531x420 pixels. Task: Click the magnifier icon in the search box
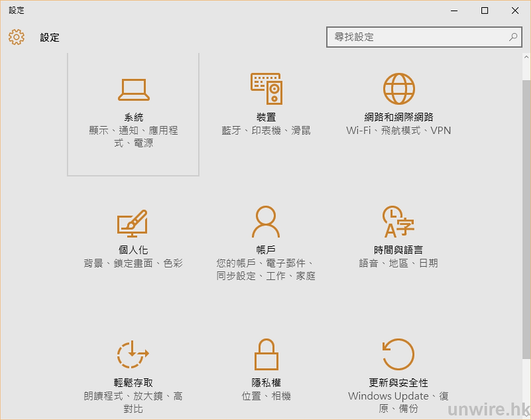click(513, 37)
